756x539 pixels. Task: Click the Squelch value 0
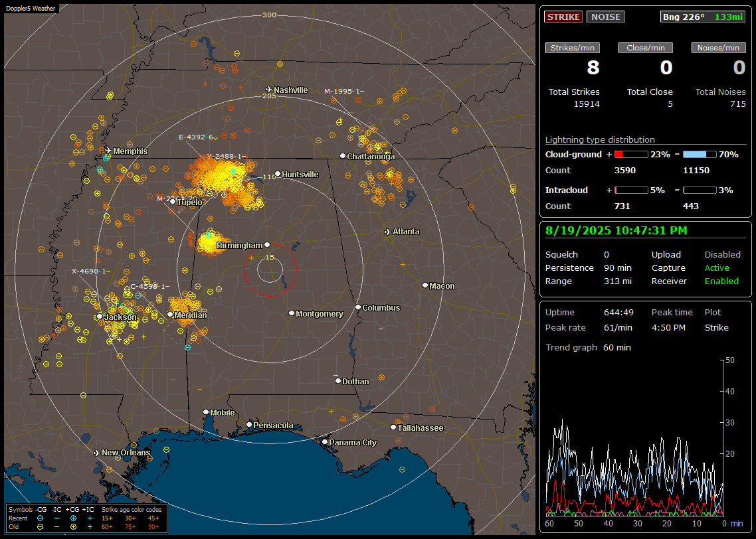[x=607, y=255]
